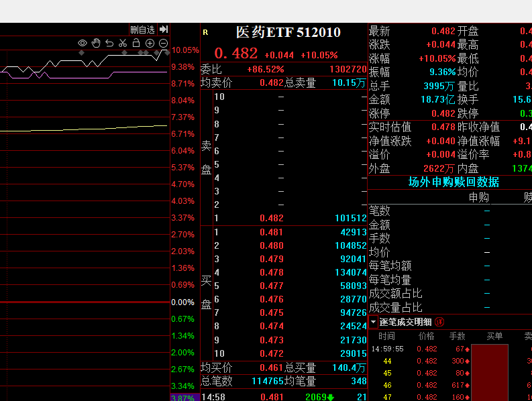Image resolution: width=532 pixels, height=401 pixels.
Task: Click the 总手 value 3995万
Action: point(439,87)
